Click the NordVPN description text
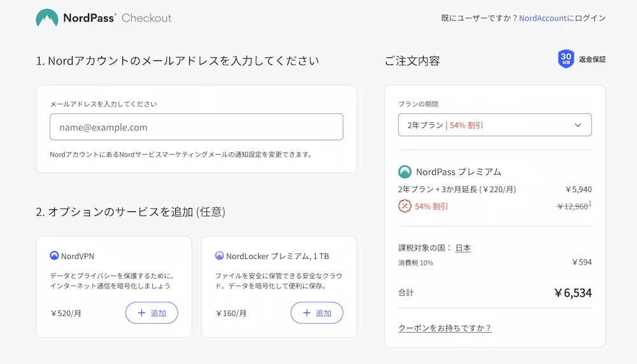The width and height of the screenshot is (637, 364). 111,281
